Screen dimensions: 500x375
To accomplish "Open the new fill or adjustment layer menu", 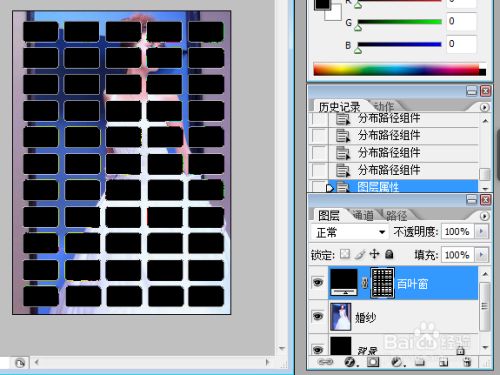I will coord(398,362).
